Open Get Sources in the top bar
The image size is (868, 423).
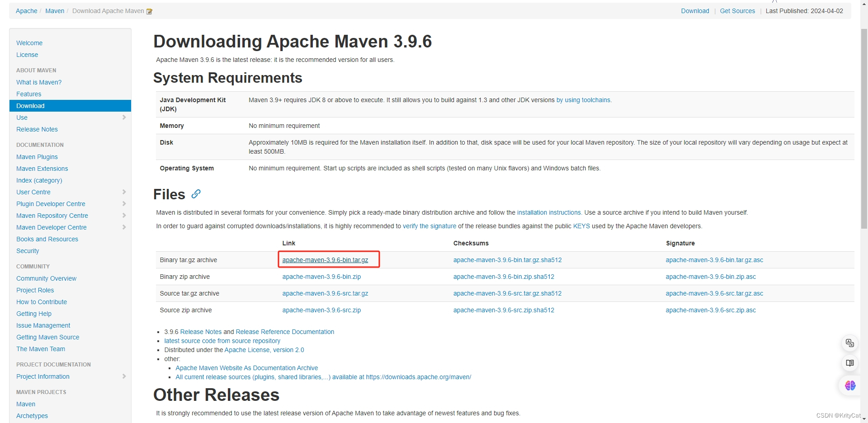[737, 11]
